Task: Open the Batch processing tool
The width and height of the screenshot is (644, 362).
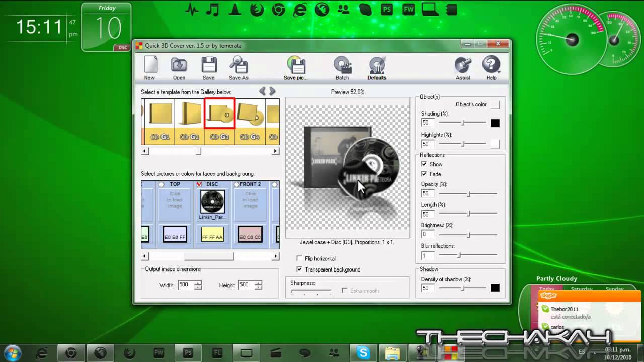Action: click(x=342, y=65)
